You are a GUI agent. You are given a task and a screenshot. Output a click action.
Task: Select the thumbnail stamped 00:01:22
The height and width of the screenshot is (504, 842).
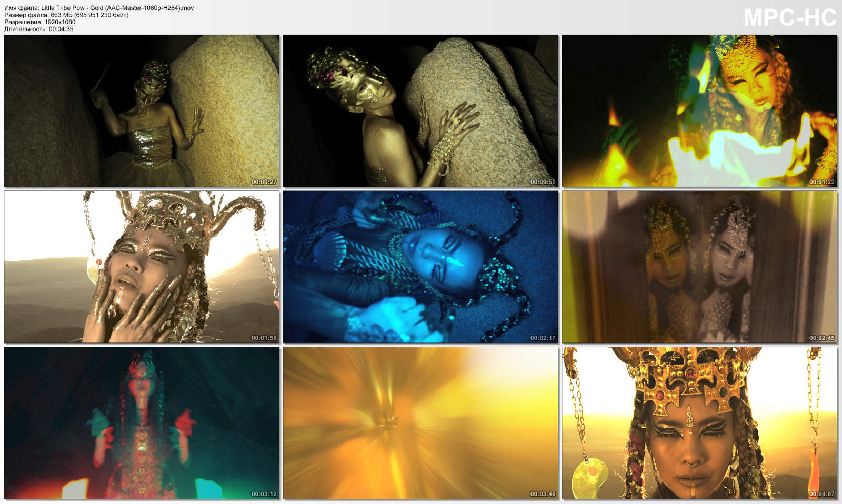point(699,111)
